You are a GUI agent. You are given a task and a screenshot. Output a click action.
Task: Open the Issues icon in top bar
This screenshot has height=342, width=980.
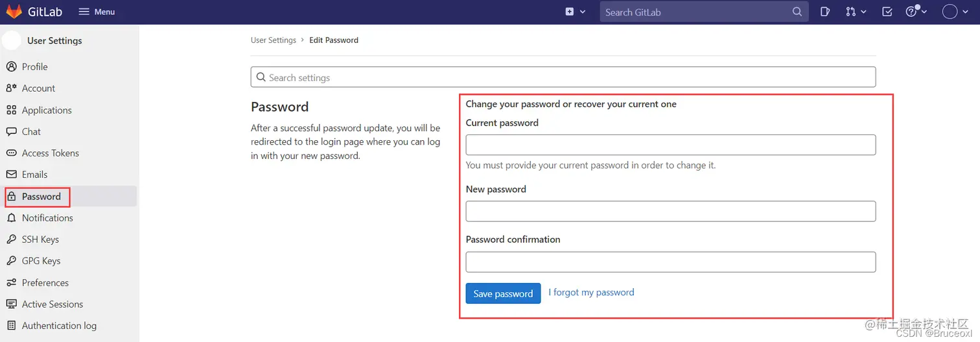(x=825, y=12)
